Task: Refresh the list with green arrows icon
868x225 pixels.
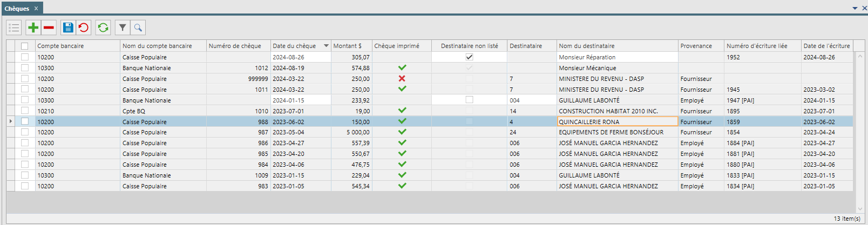Action: tap(103, 28)
